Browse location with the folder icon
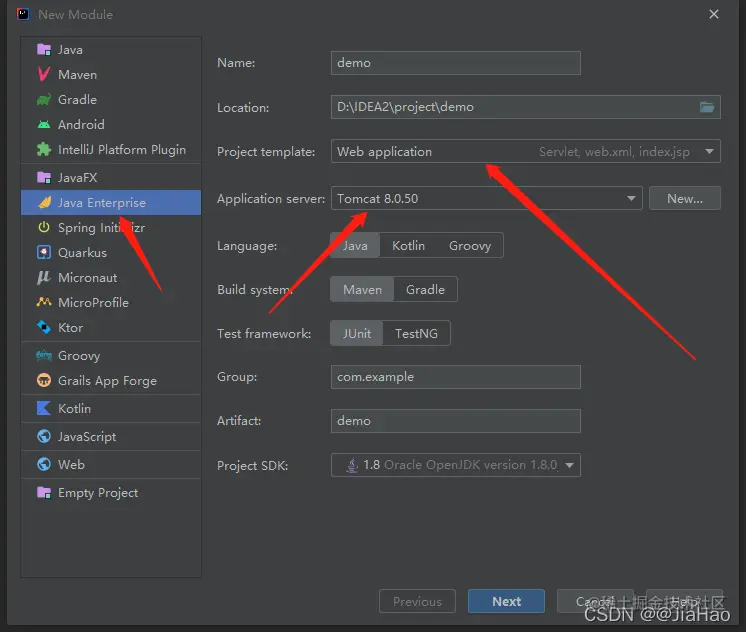The height and width of the screenshot is (632, 746). coord(707,107)
